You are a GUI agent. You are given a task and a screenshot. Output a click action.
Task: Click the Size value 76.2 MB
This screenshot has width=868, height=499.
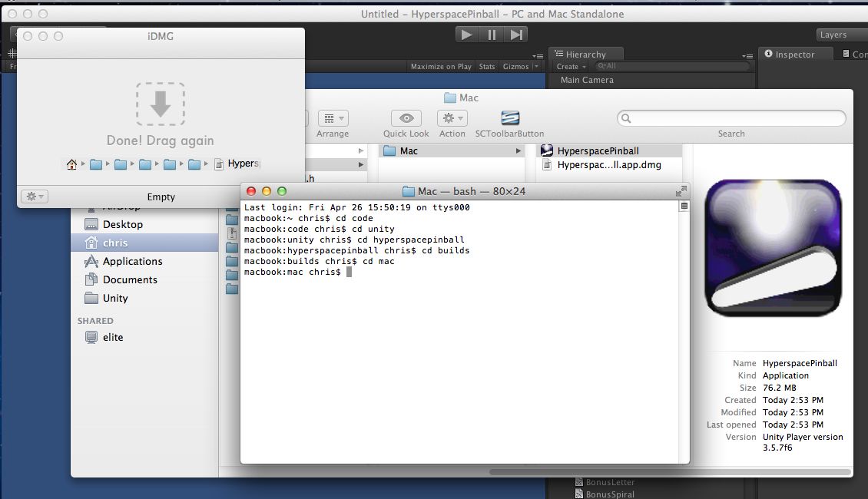[x=780, y=388]
